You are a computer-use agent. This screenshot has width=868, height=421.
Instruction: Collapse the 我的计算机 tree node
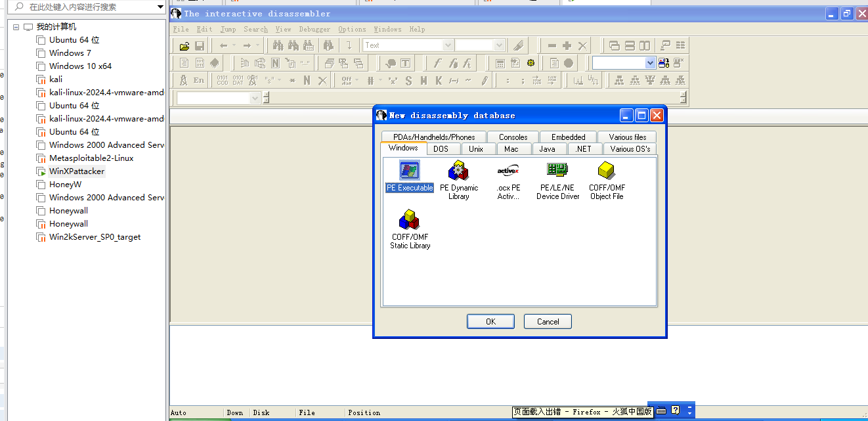click(16, 27)
